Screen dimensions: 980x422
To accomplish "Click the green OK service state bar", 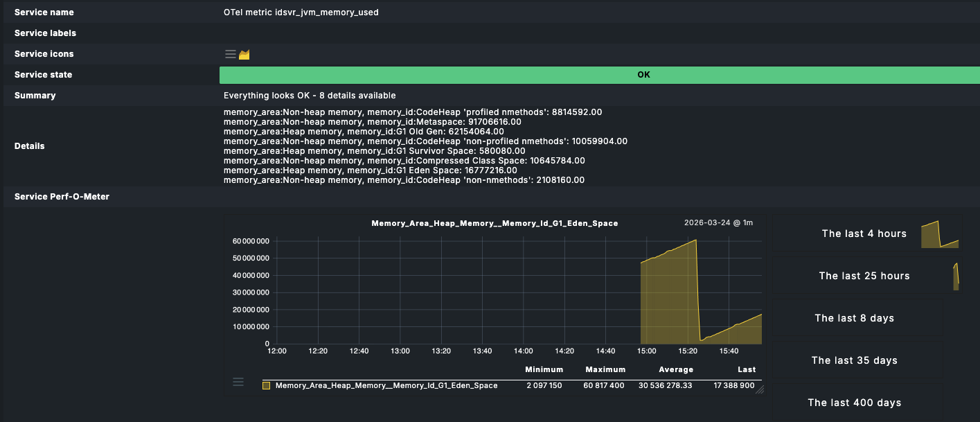I will (643, 75).
